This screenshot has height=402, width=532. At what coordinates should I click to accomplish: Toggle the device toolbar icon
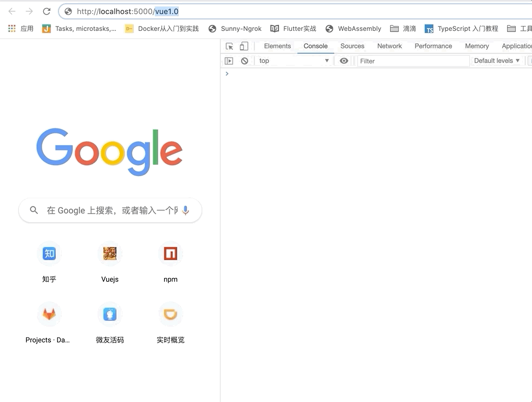coord(244,46)
